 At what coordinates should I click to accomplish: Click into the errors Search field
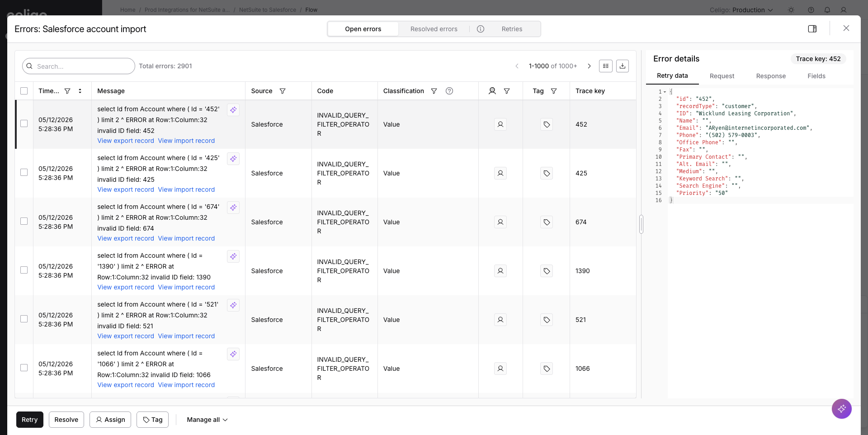[x=79, y=66]
